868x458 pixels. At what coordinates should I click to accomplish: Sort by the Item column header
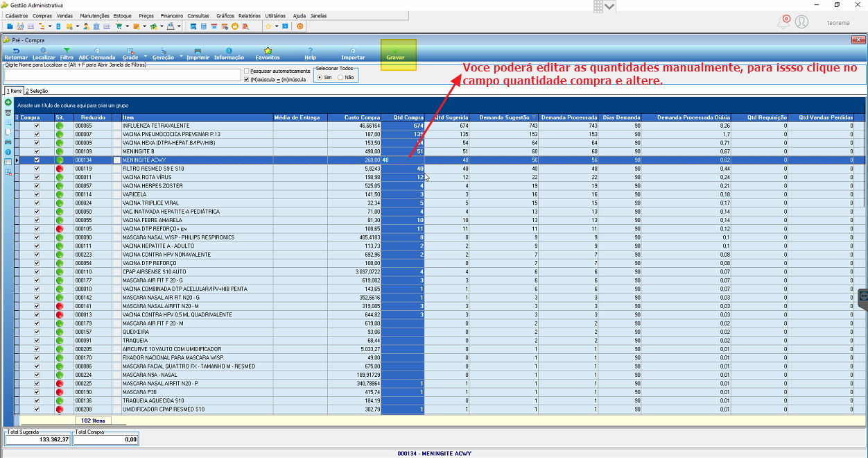(x=196, y=117)
